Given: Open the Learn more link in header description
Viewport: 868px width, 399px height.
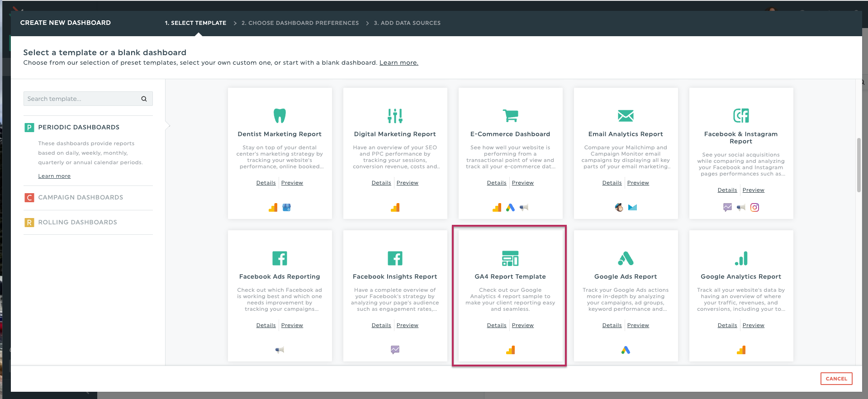Looking at the screenshot, I should click(398, 63).
